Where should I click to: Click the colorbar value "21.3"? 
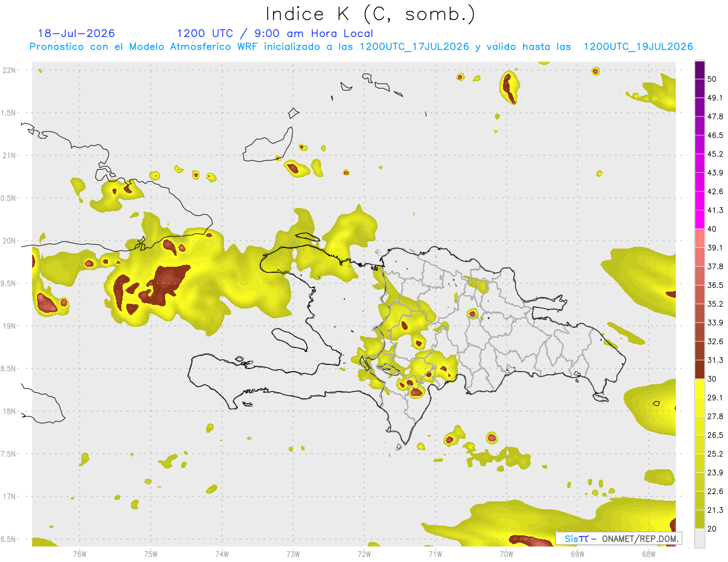[715, 510]
